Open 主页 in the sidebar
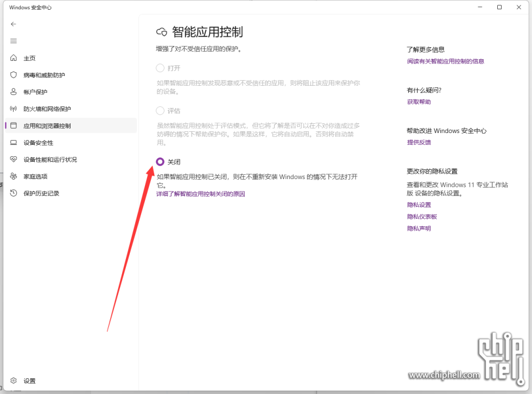 point(71,58)
